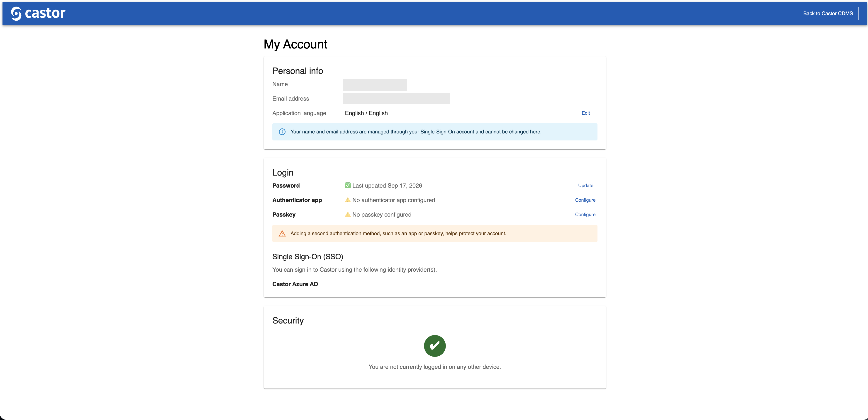Click the 'Personal info' heading
Screen dimensions: 868x420
point(297,71)
